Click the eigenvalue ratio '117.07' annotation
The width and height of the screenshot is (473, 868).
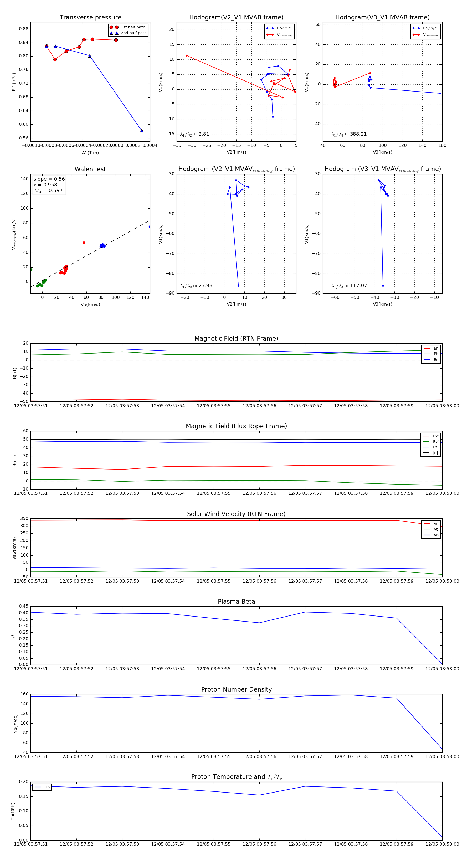(349, 286)
